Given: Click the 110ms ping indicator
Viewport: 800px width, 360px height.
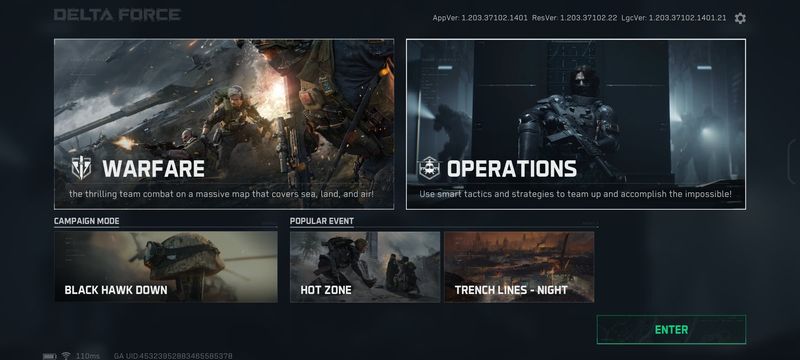Looking at the screenshot, I should 88,356.
